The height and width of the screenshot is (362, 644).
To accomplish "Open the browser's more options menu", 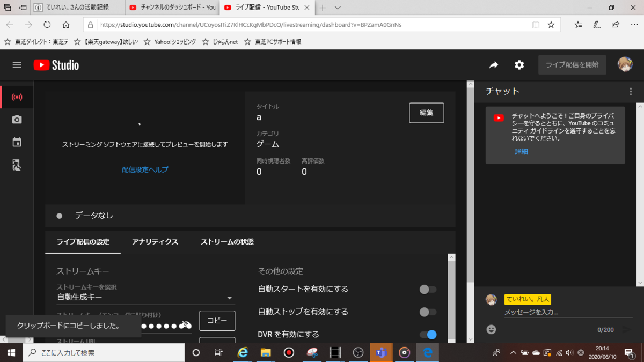I will [x=634, y=24].
